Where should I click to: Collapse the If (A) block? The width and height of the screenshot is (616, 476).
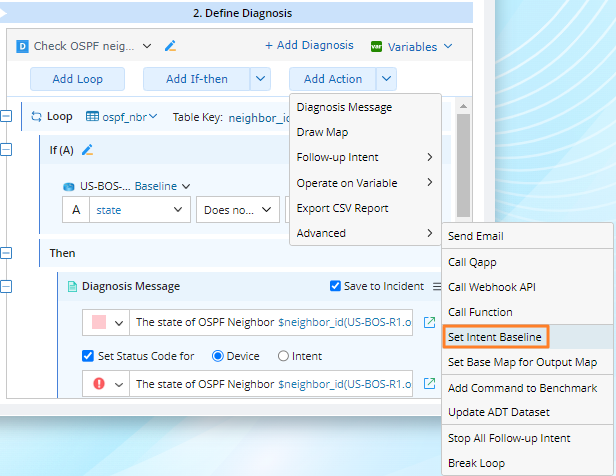(6, 150)
